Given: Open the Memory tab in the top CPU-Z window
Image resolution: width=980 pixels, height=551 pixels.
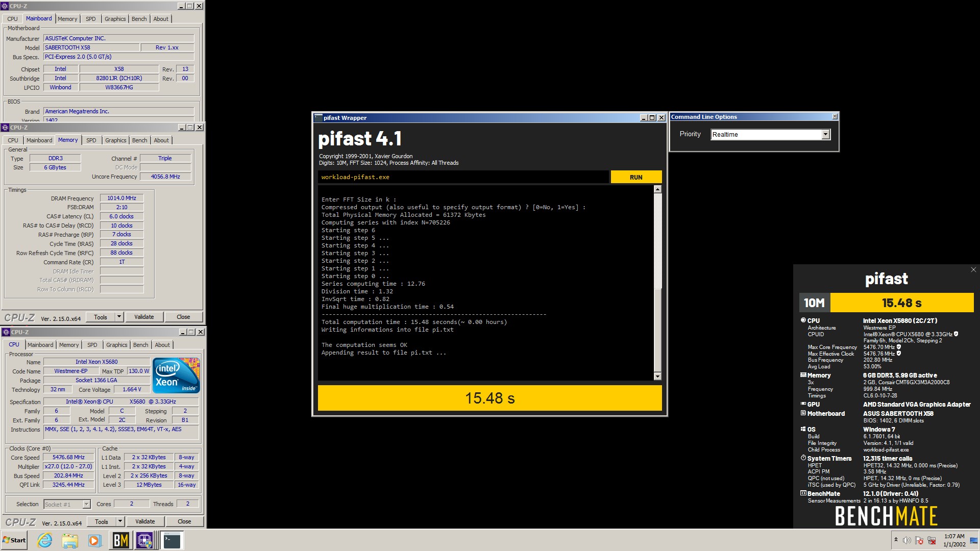Looking at the screenshot, I should tap(67, 19).
